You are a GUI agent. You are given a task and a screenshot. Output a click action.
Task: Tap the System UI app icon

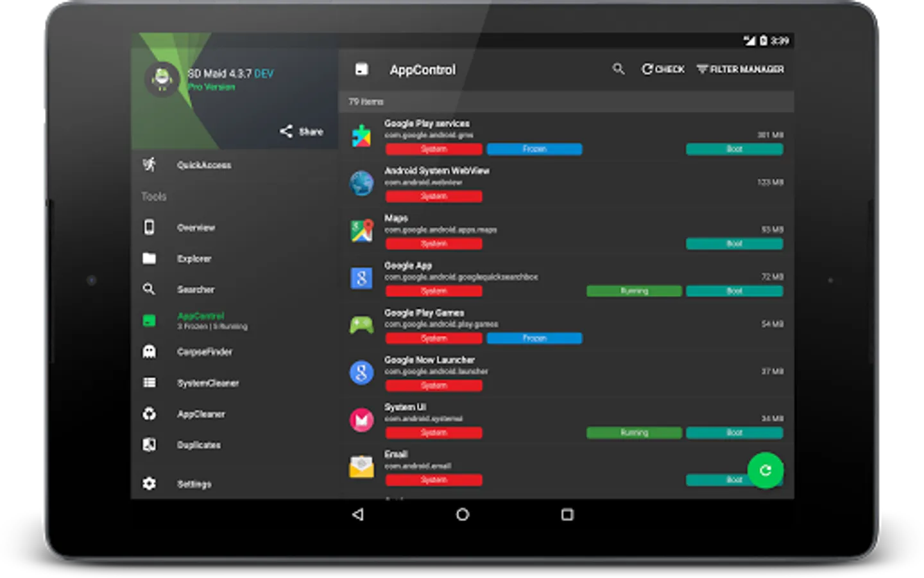pos(361,420)
